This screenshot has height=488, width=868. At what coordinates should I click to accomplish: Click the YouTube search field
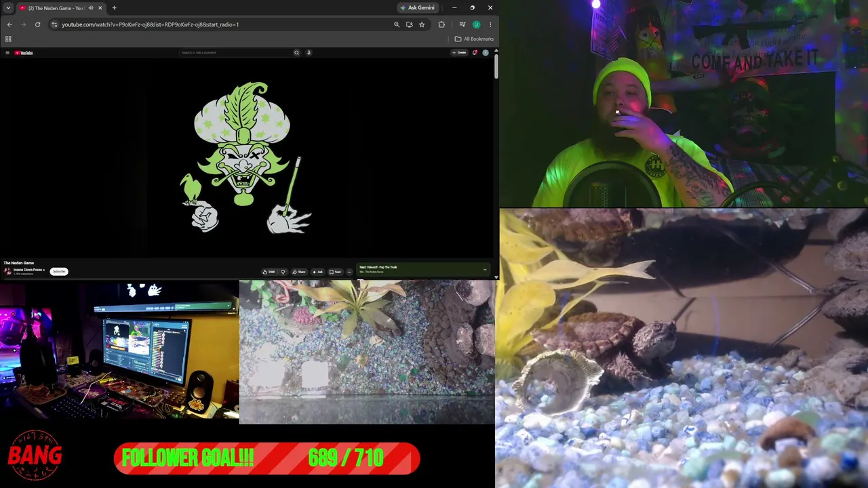tap(236, 52)
